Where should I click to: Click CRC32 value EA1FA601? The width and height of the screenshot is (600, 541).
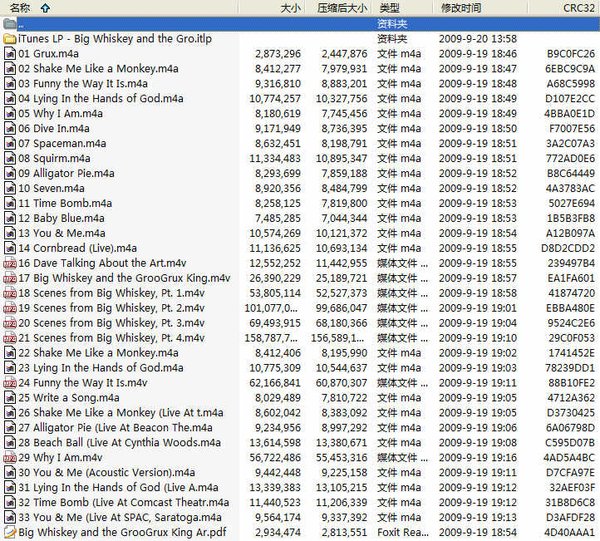tap(571, 278)
